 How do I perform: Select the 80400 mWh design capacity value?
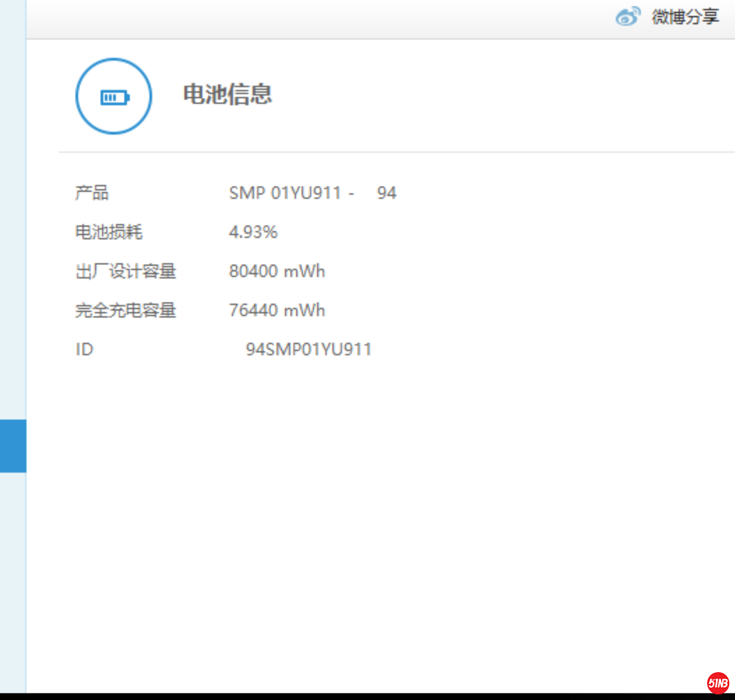[277, 272]
